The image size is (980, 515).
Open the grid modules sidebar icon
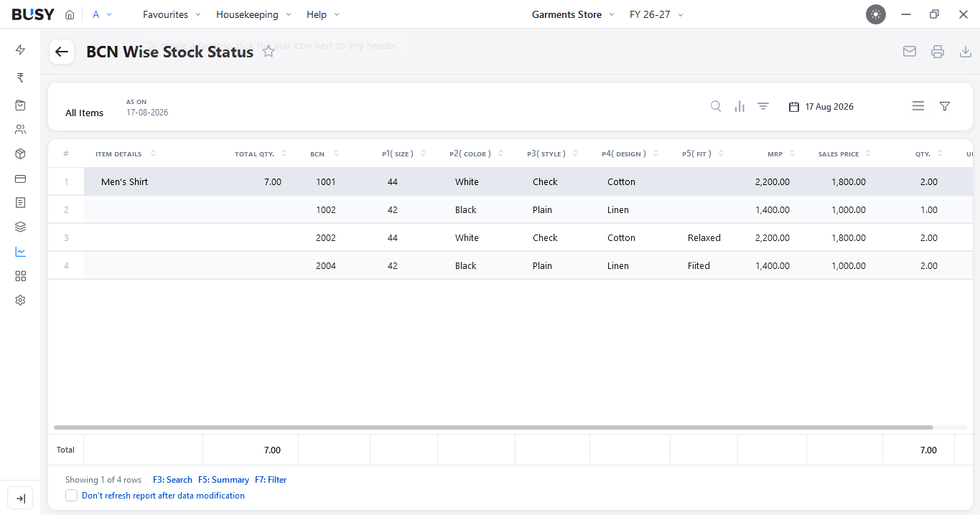20,276
